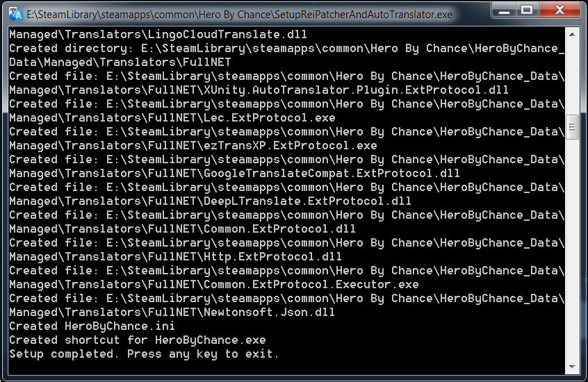Image resolution: width=588 pixels, height=382 pixels.
Task: Click the GoogleTranslateCompat.ExtProtocol.dll line
Action: (234, 173)
